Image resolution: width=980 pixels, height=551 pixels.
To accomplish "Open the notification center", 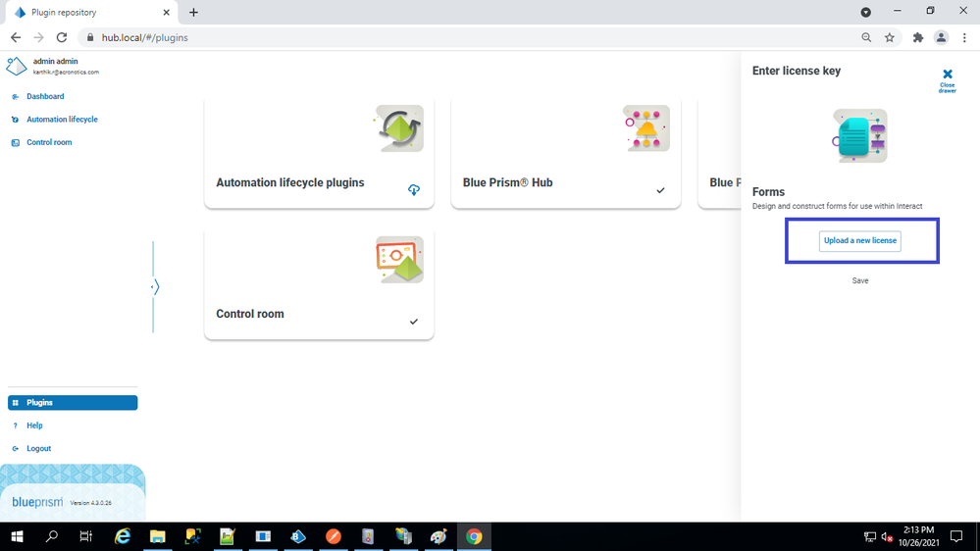I will pos(956,536).
